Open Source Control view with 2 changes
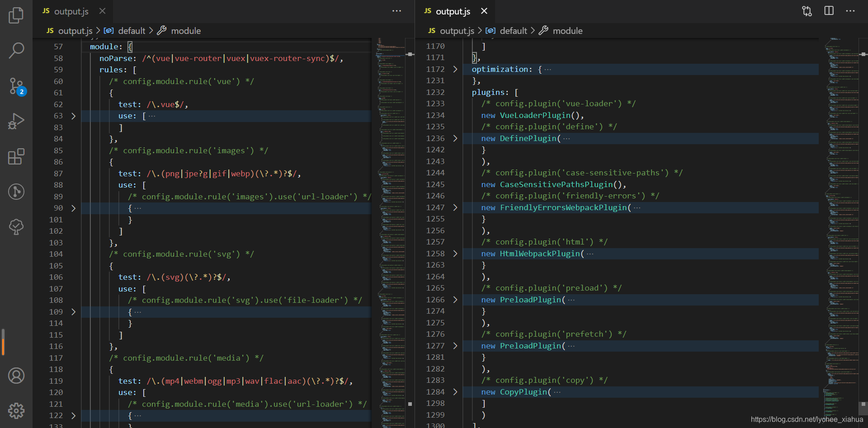Image resolution: width=868 pixels, height=428 pixels. pos(17,86)
